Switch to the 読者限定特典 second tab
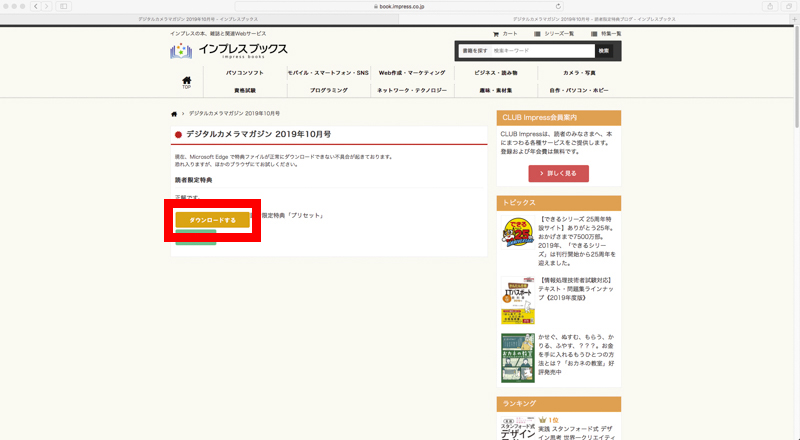This screenshot has width=800, height=440. [594, 19]
